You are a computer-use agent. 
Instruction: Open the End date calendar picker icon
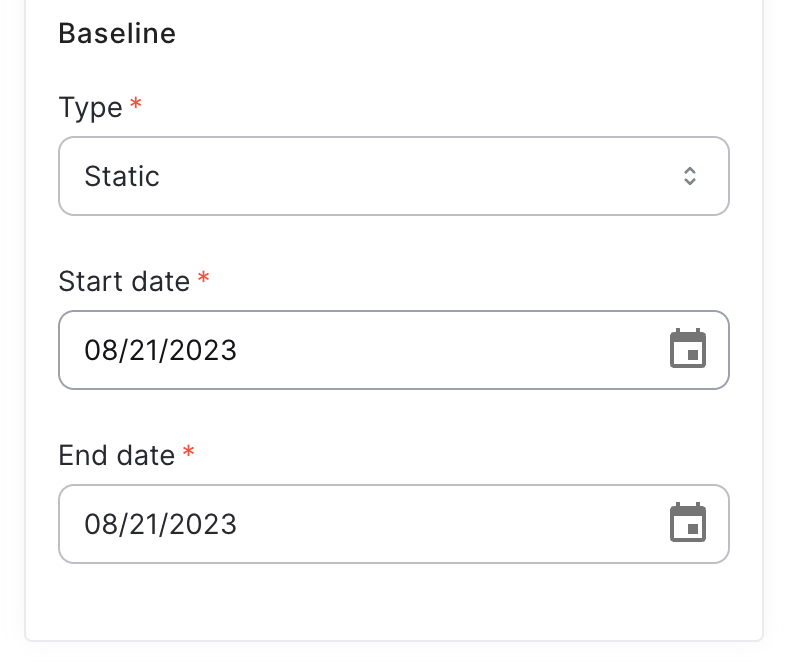688,523
